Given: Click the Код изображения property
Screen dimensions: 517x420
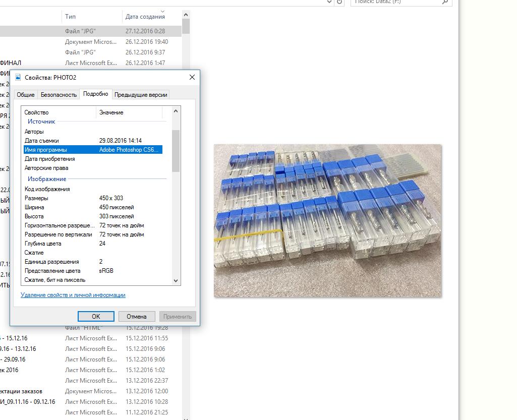Looking at the screenshot, I should click(93, 189).
